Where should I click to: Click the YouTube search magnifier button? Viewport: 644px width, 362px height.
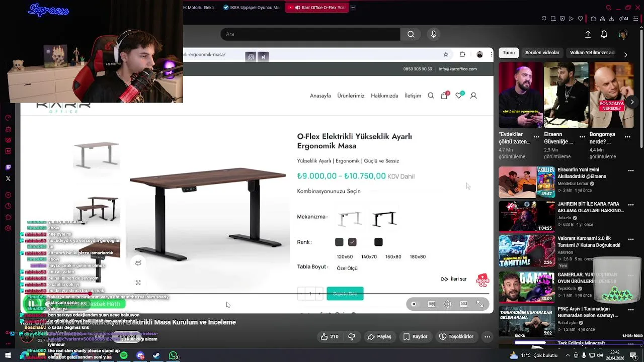[411, 34]
